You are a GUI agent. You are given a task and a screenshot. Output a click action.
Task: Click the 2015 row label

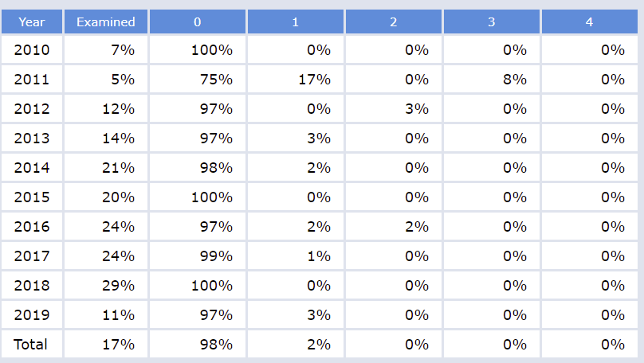(32, 197)
